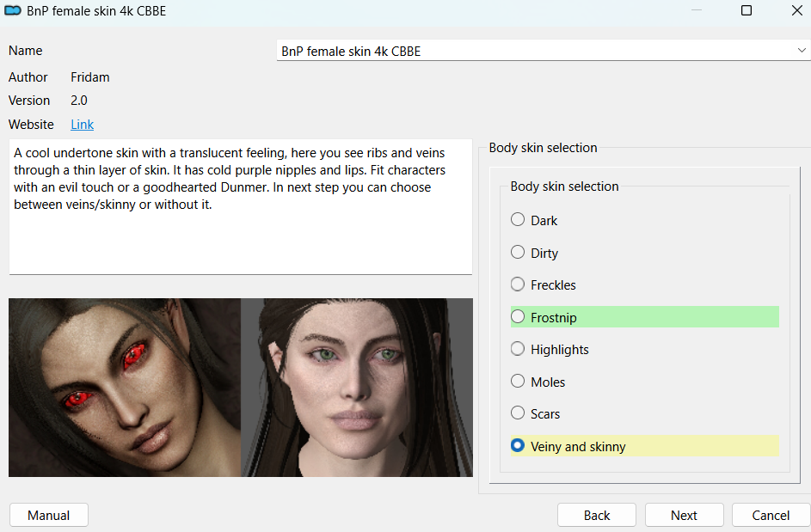Cancel the installer dialog
The image size is (811, 532).
click(x=771, y=516)
